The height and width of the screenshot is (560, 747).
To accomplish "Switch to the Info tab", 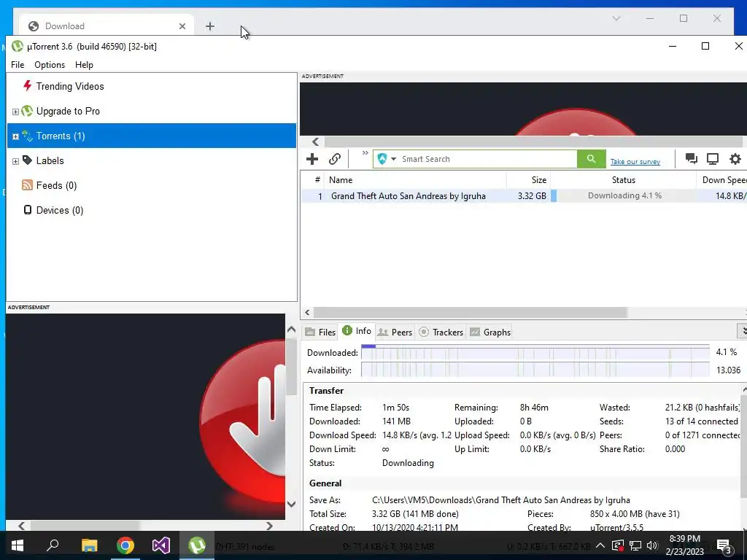I will (x=357, y=331).
